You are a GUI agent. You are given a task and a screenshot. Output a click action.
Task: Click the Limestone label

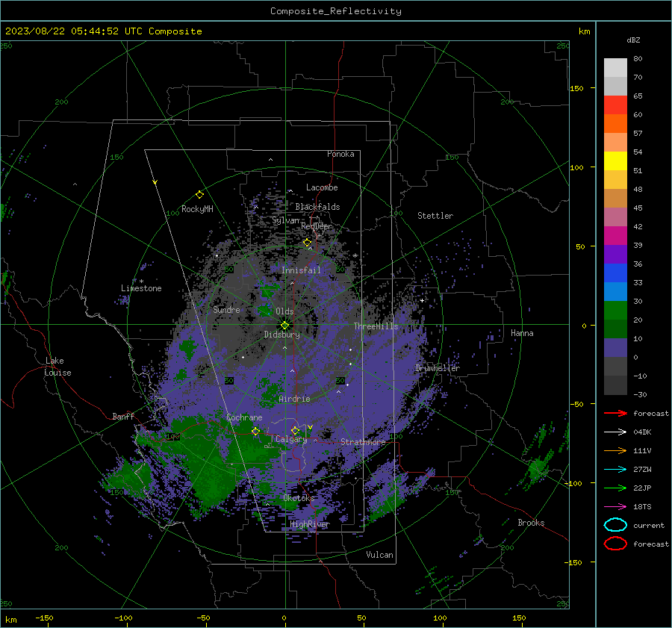tap(141, 288)
